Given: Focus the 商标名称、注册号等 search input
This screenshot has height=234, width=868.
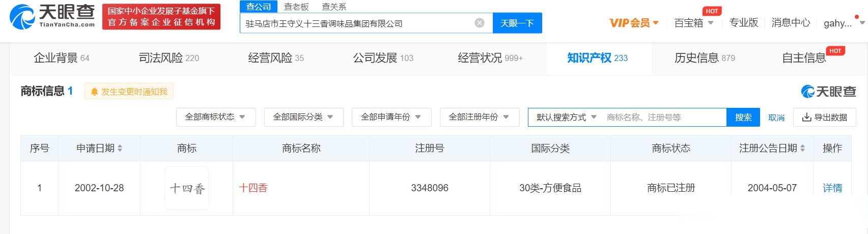Looking at the screenshot, I should (664, 117).
